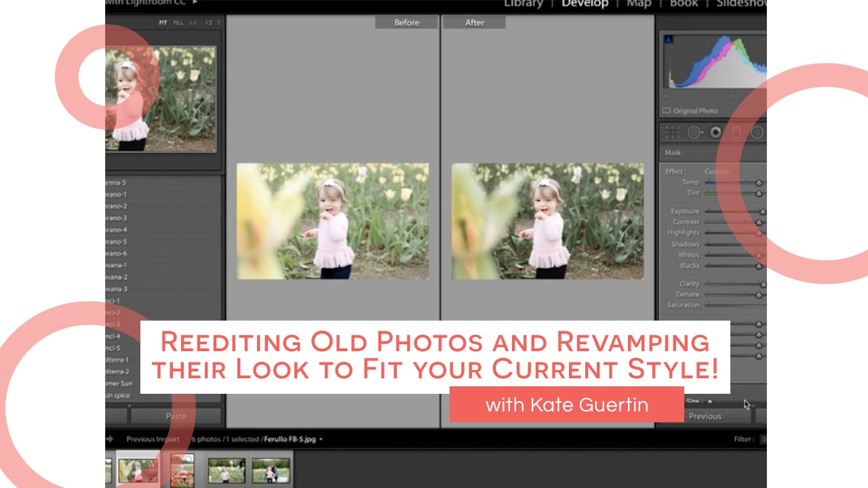Click the Clarity slider
The width and height of the screenshot is (868, 488).
tap(734, 284)
